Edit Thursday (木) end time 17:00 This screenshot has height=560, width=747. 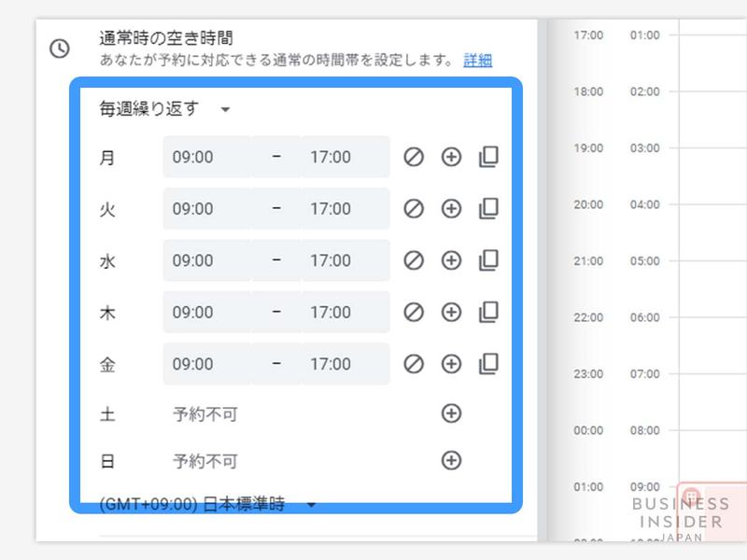(345, 313)
